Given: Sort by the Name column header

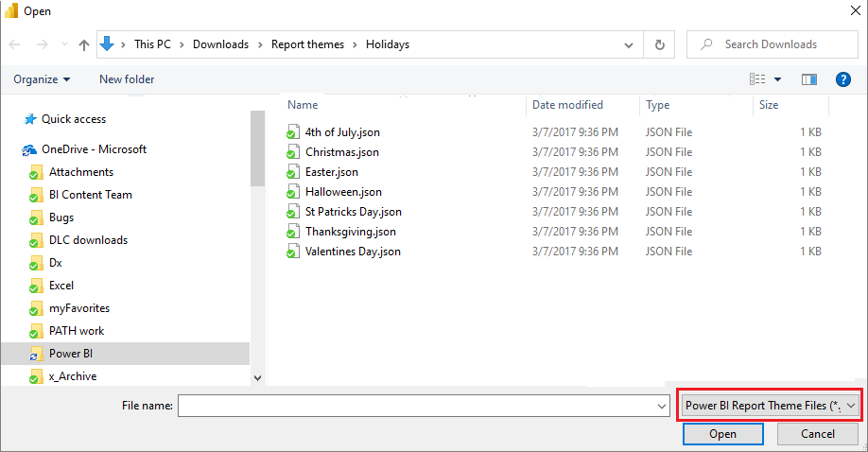Looking at the screenshot, I should [303, 105].
